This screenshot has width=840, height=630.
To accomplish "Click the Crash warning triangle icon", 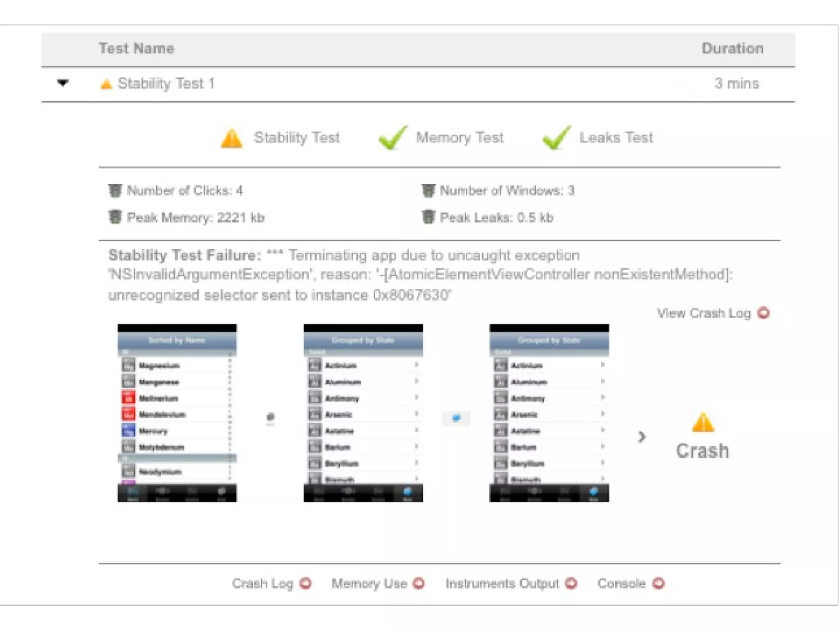I will click(x=703, y=423).
